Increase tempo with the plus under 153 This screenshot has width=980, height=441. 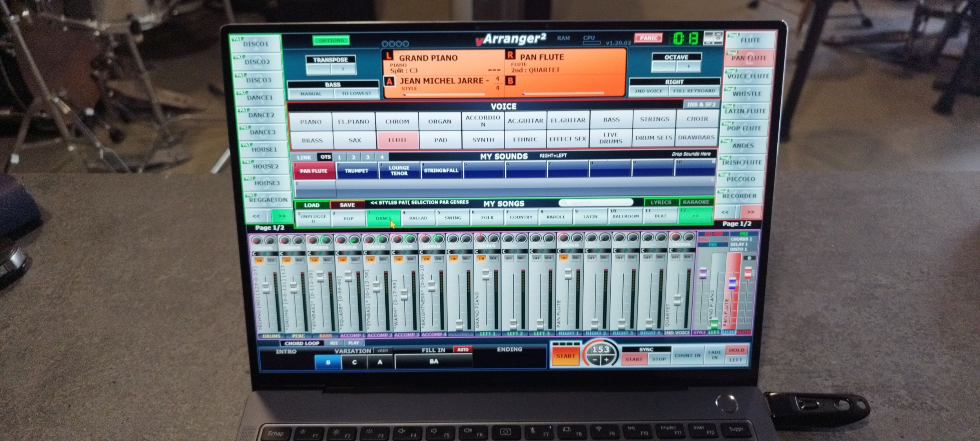point(606,360)
